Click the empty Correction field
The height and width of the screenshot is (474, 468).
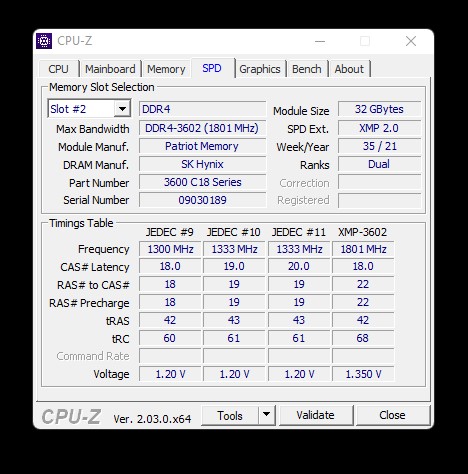tap(379, 182)
